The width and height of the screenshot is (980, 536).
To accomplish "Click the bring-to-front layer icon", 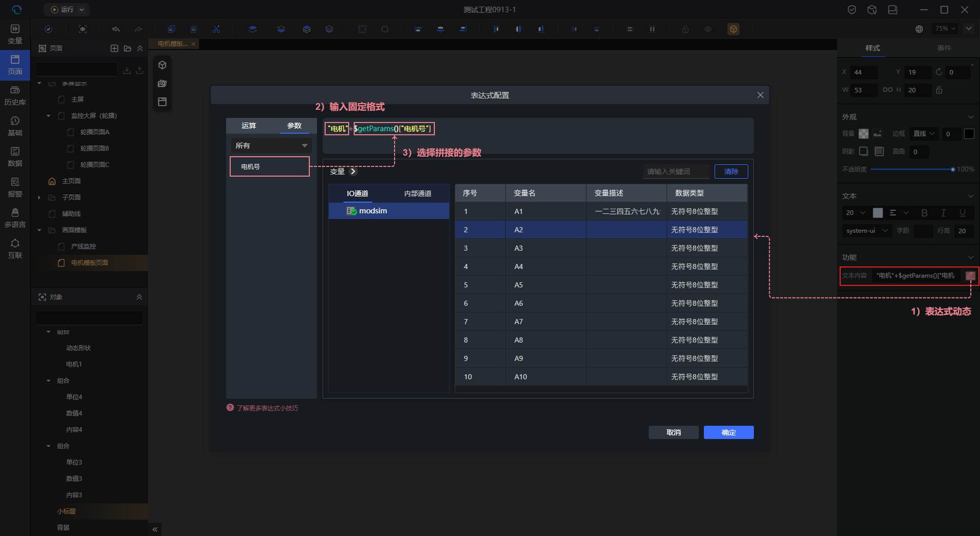I will [x=253, y=29].
